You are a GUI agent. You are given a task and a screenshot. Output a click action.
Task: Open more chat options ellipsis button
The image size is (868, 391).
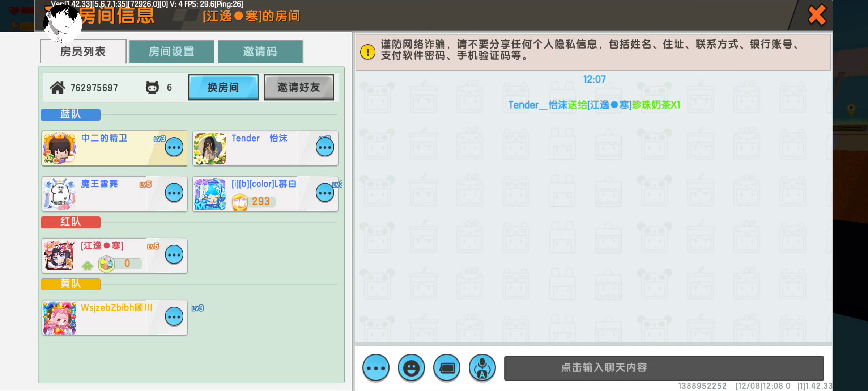point(376,368)
